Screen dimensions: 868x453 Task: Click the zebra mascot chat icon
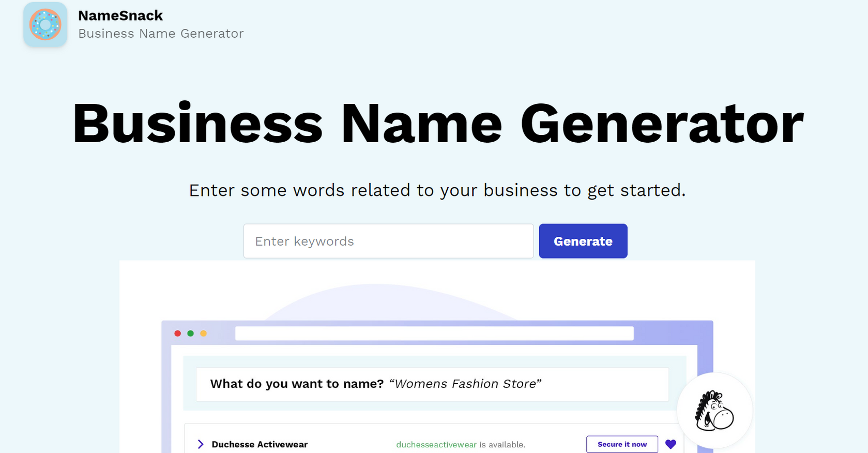pyautogui.click(x=714, y=411)
